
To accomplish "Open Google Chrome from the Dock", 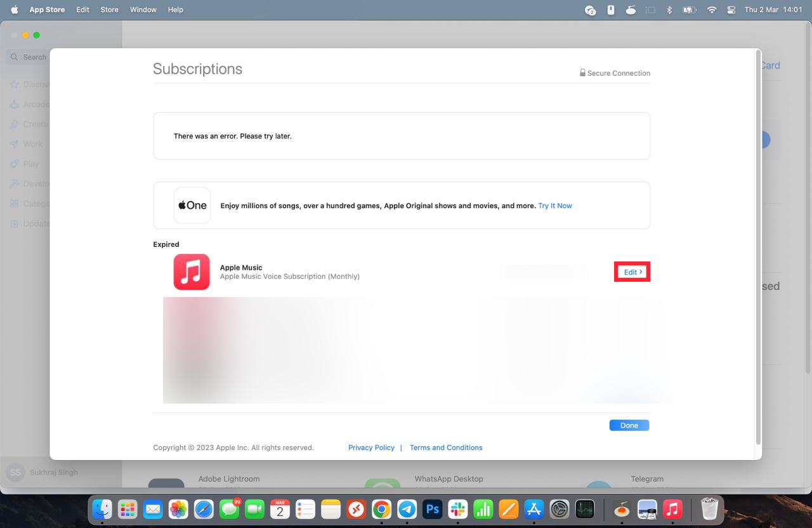I will [x=381, y=509].
